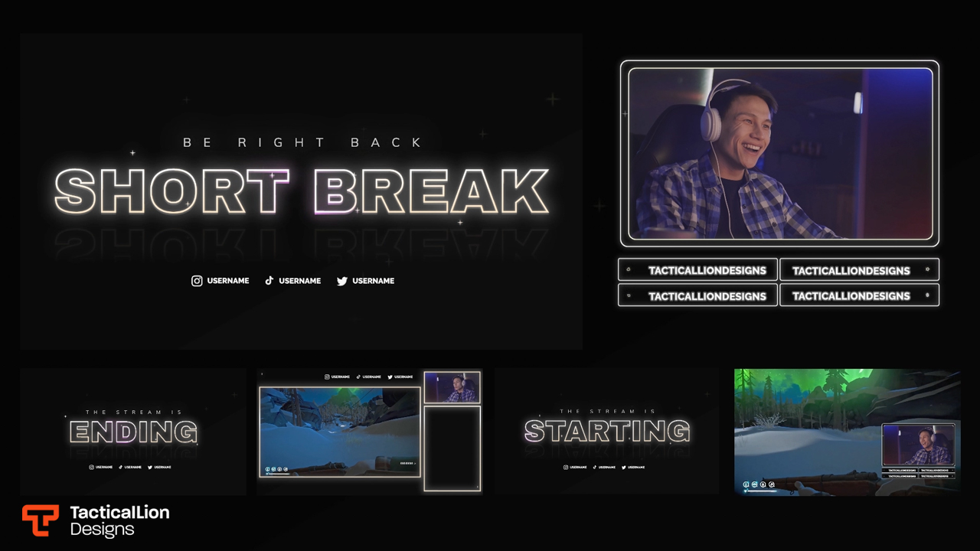This screenshot has height=551, width=980.
Task: Click THE STREAM IS text above STARTING
Action: [x=608, y=412]
